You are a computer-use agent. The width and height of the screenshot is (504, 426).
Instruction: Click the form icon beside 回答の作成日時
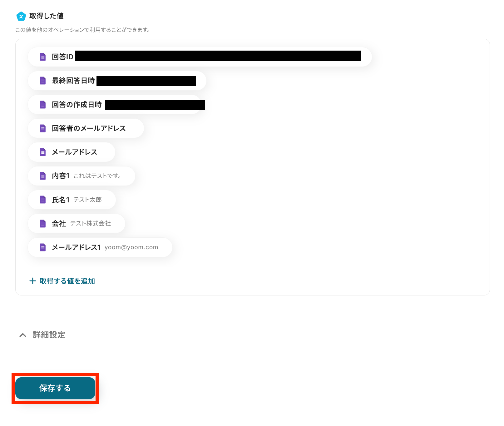[43, 105]
